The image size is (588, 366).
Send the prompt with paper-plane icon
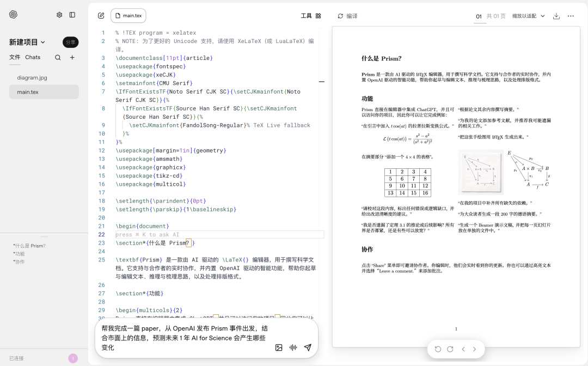[308, 347]
